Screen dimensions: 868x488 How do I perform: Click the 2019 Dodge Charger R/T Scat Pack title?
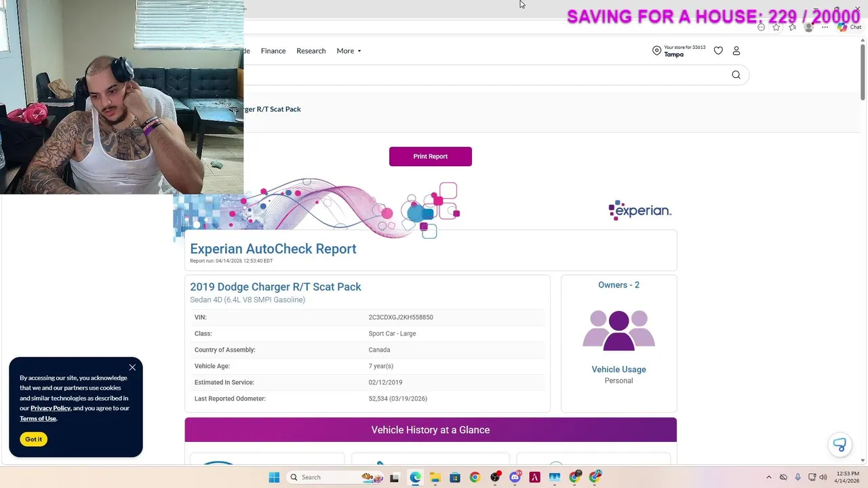275,287
